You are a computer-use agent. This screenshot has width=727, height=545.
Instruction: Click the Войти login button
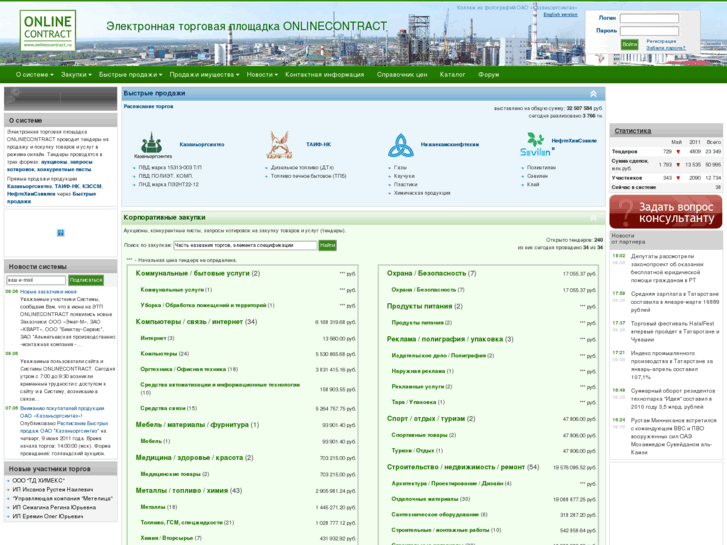[630, 45]
